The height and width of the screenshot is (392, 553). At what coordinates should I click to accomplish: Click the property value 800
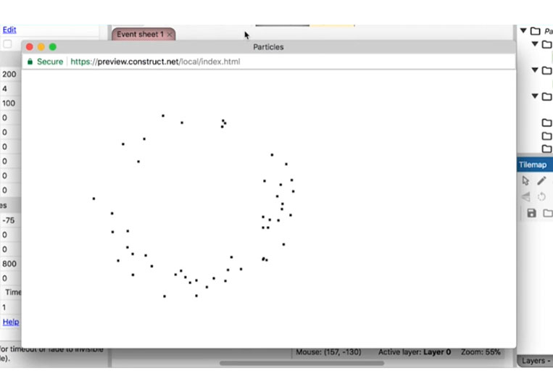click(9, 264)
